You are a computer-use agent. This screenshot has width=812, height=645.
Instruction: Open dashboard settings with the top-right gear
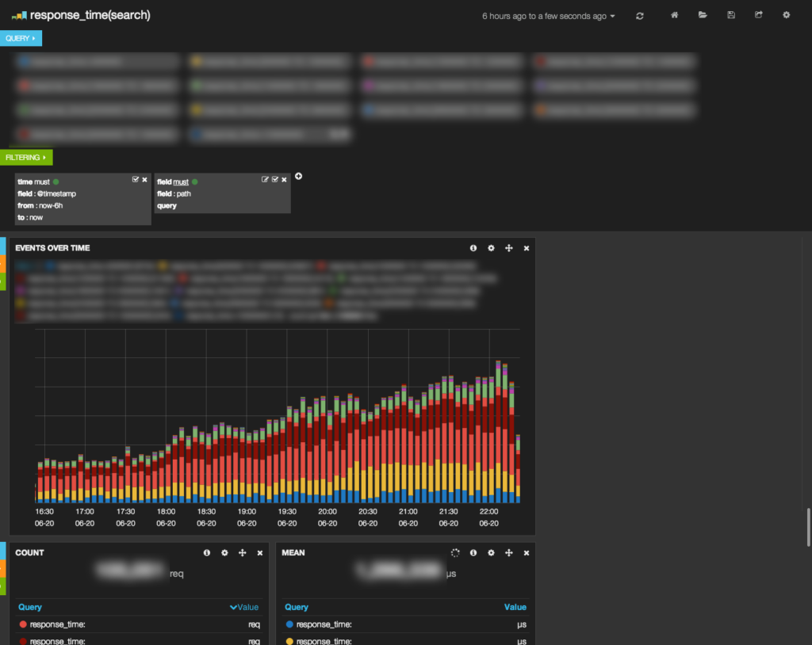(x=786, y=14)
